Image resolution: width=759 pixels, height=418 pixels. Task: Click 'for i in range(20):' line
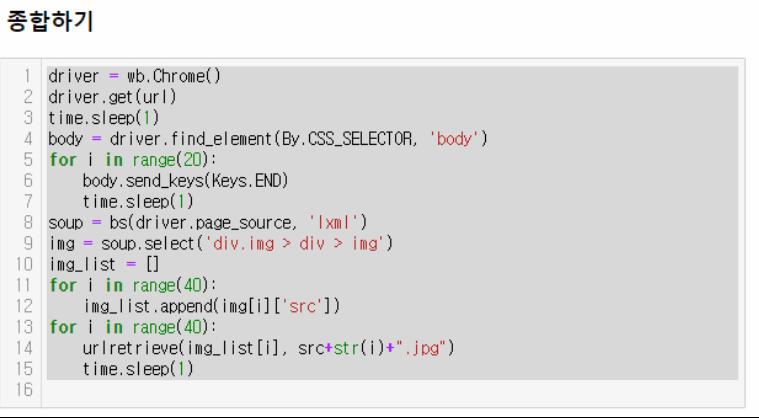(x=133, y=160)
